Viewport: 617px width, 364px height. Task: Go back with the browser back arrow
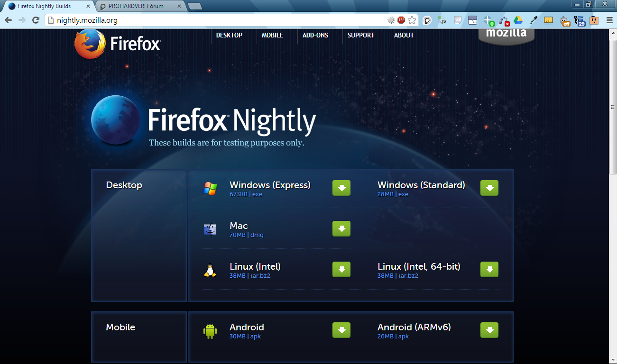click(x=8, y=20)
